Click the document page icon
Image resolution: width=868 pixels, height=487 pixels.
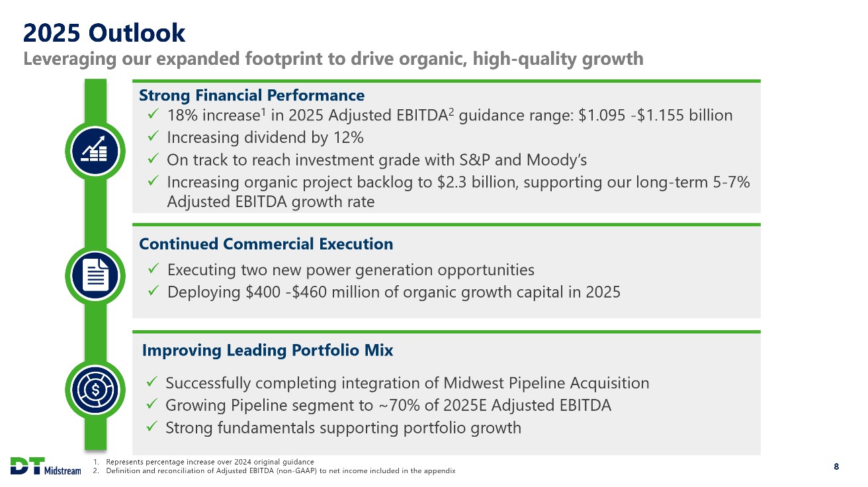pyautogui.click(x=95, y=273)
